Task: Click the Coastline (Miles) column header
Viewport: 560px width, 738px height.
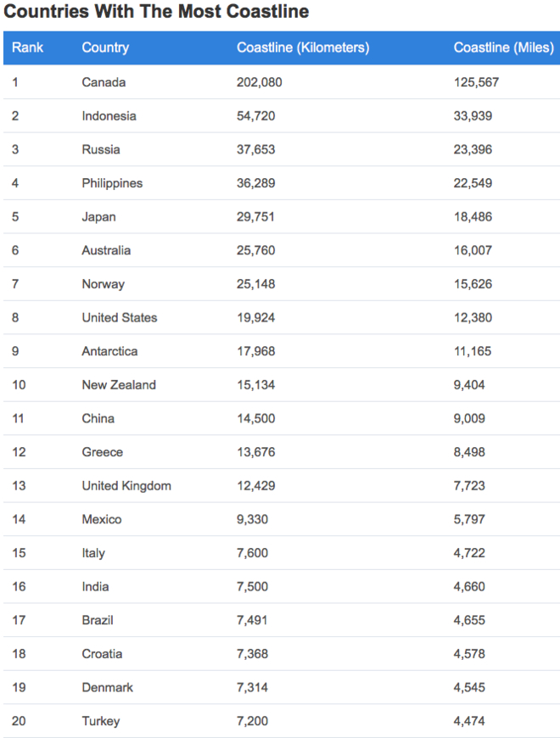Action: click(x=503, y=48)
